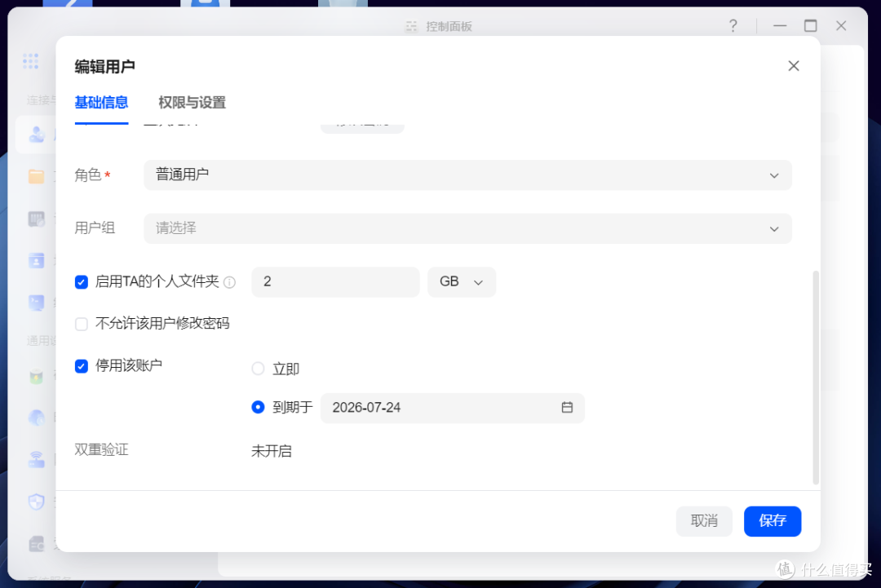The image size is (881, 588).
Task: Open the GB unit dropdown
Action: tap(461, 282)
